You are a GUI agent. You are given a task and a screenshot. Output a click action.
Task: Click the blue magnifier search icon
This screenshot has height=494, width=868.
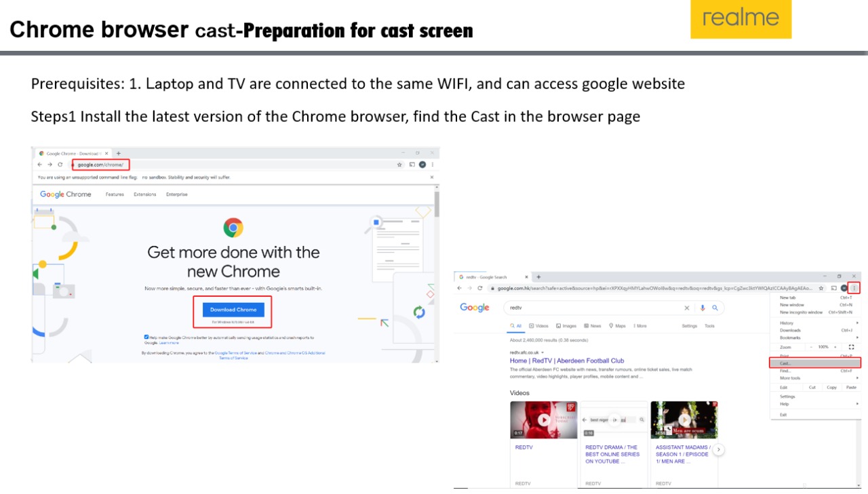[x=715, y=308]
